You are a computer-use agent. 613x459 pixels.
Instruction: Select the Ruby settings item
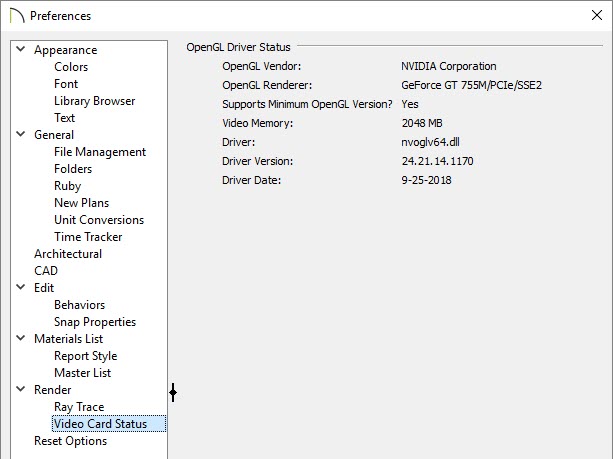[68, 186]
